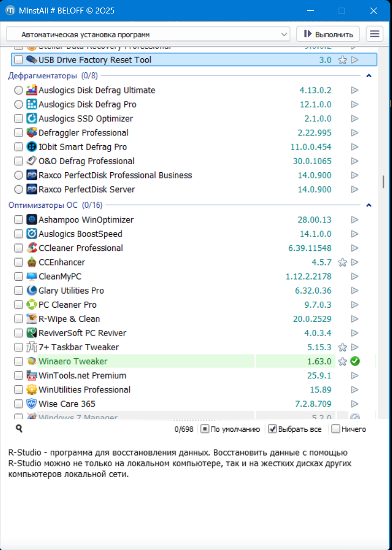Click star icon for USB Drive Factory Reset Tool

pyautogui.click(x=342, y=60)
